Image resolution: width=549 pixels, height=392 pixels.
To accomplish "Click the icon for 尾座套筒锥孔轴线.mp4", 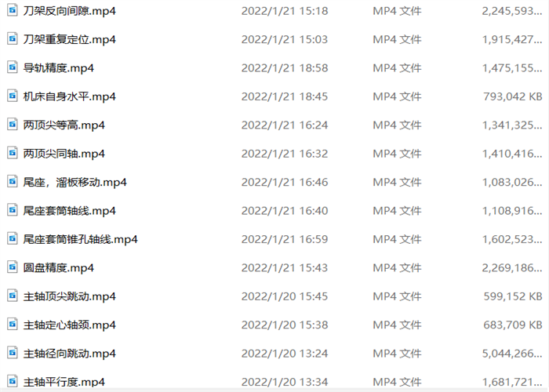I will 13,238.
